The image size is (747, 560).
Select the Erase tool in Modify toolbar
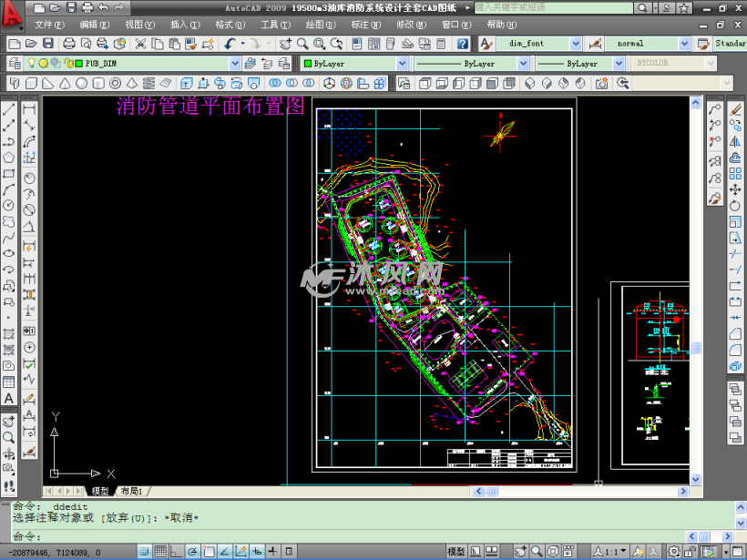pos(736,108)
